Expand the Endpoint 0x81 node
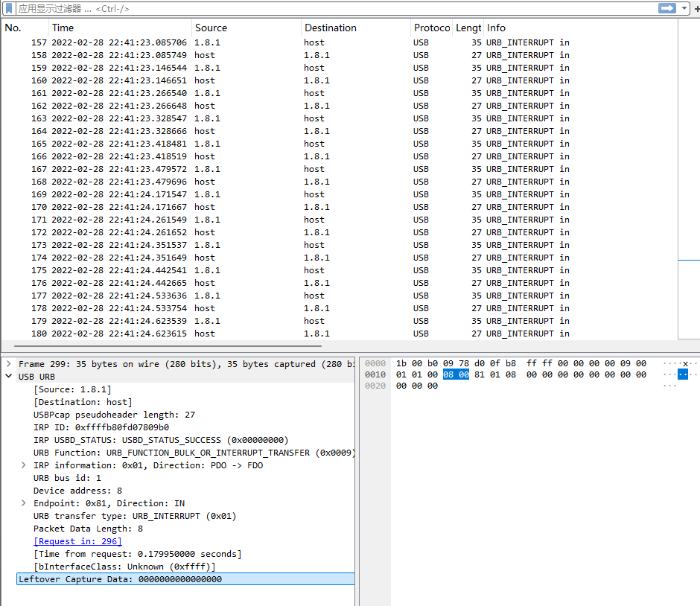The height and width of the screenshot is (606, 700). click(x=24, y=503)
